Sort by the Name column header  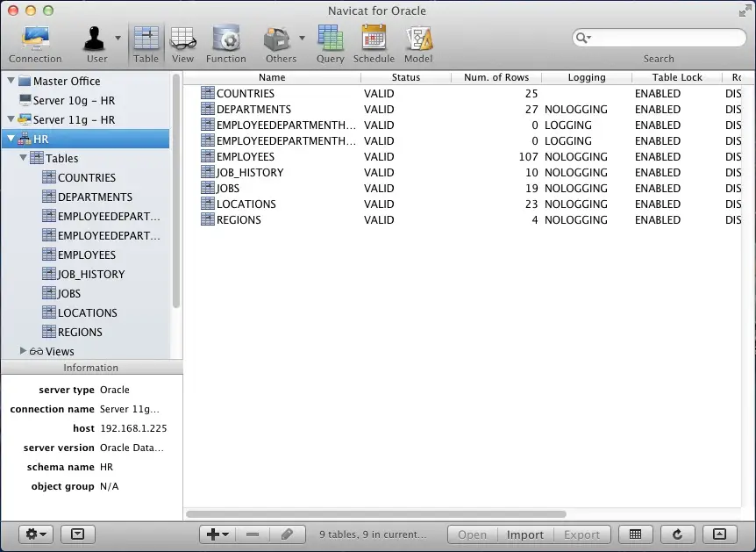272,77
